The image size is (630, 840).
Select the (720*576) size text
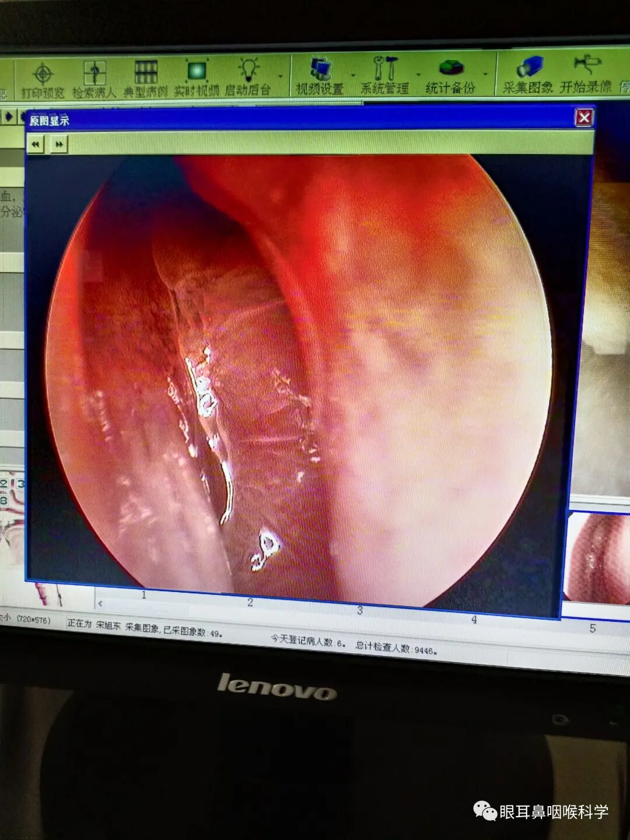click(33, 619)
